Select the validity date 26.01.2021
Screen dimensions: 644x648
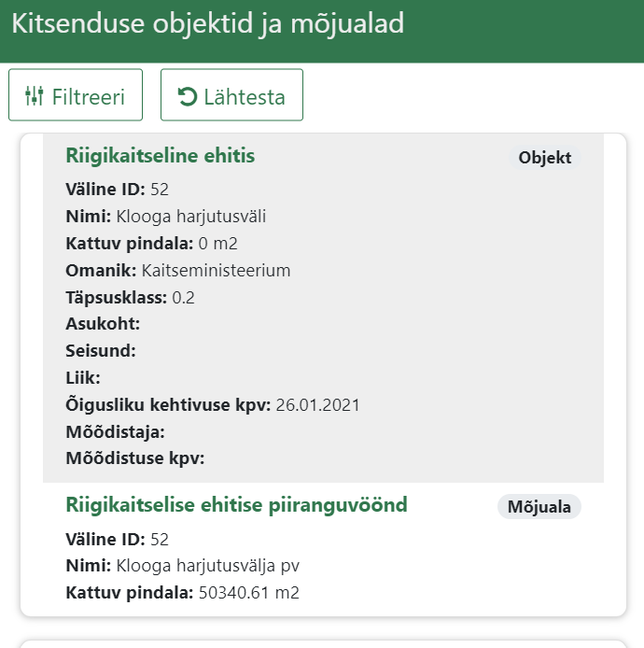point(318,405)
